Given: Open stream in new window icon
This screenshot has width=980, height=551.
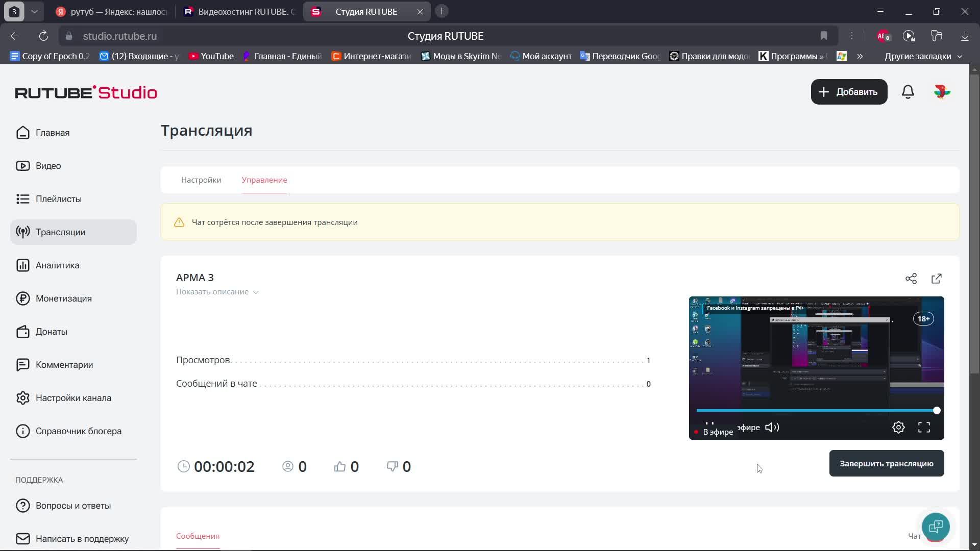Looking at the screenshot, I should pos(937,279).
